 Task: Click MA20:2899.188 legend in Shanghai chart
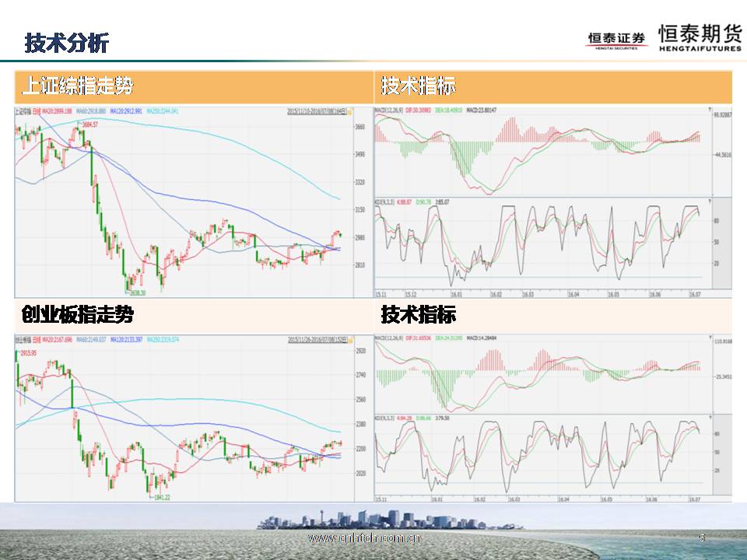tap(57, 111)
